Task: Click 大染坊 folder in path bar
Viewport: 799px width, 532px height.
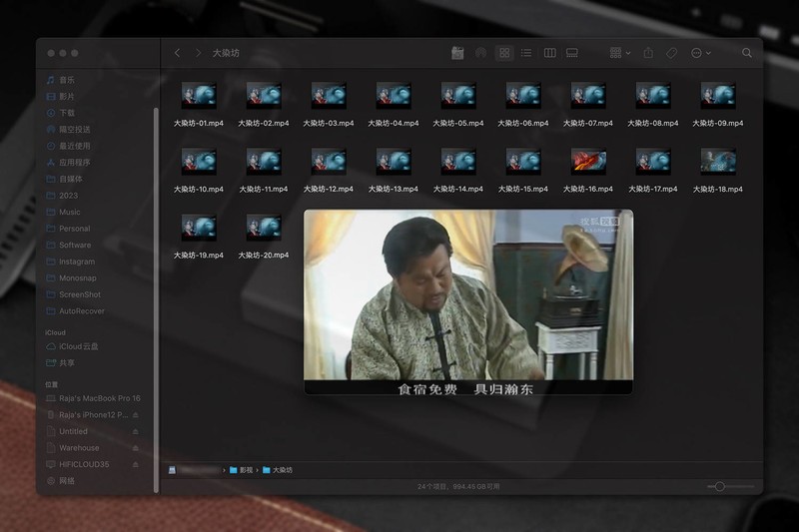Action: coord(283,469)
